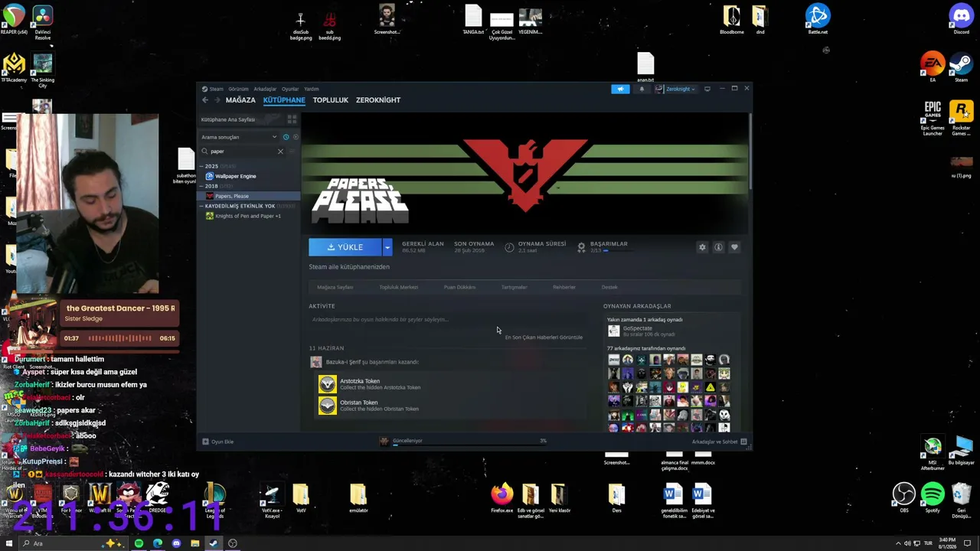Screen dimensions: 980x551
Task: Click the achievements badge icon
Action: pos(581,247)
